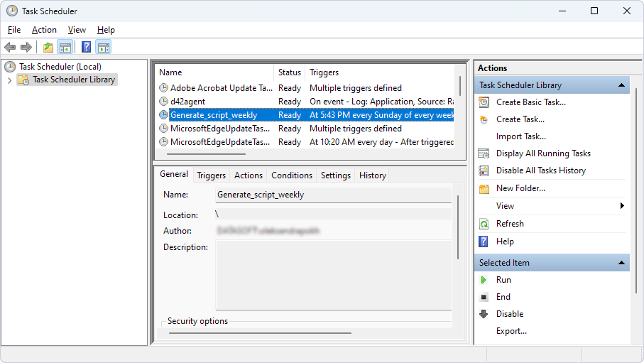Disable the selected task

point(509,314)
